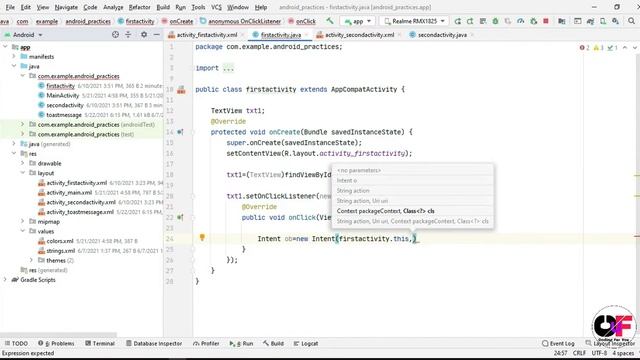Expand the folded import ... region
The image size is (640, 360).
(228, 68)
